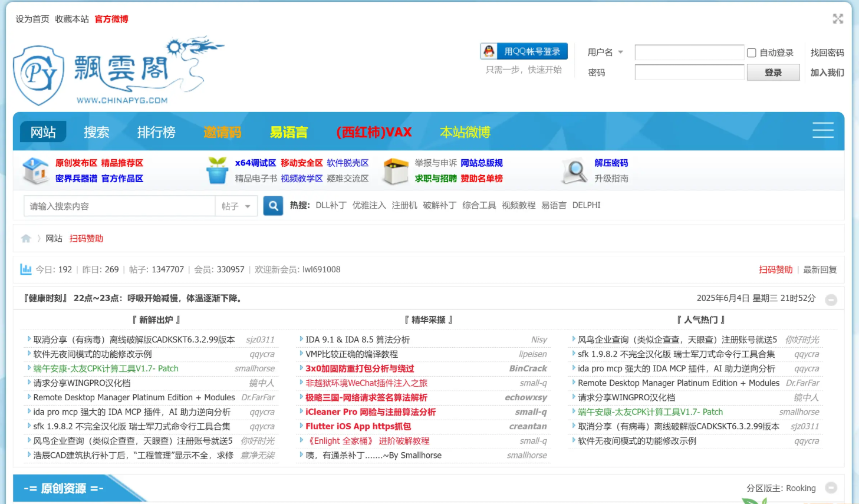Open the 帖子 dropdown next to search box
This screenshot has height=504, width=859.
[x=236, y=206]
